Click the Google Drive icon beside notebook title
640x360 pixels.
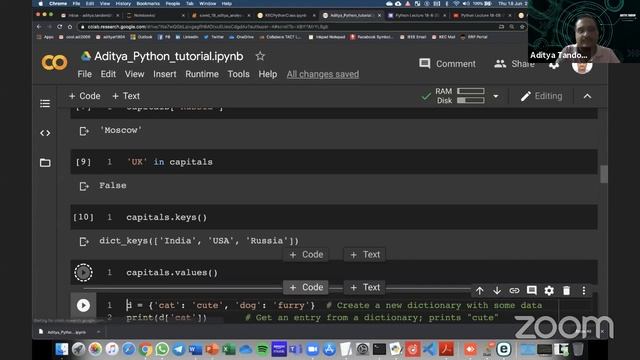point(85,56)
